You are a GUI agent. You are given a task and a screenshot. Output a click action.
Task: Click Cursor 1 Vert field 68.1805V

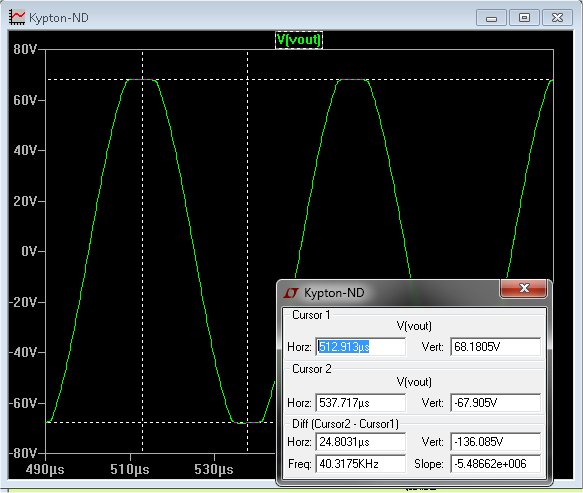tap(495, 347)
